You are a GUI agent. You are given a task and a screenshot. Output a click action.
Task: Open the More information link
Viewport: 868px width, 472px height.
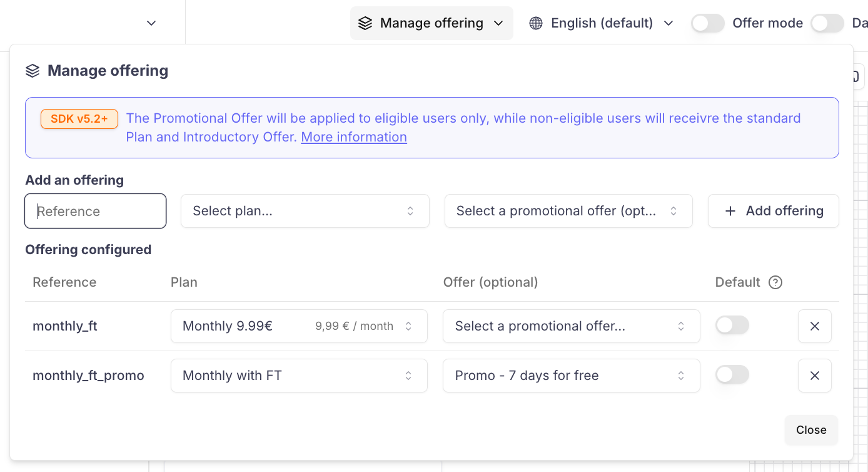pyautogui.click(x=354, y=137)
